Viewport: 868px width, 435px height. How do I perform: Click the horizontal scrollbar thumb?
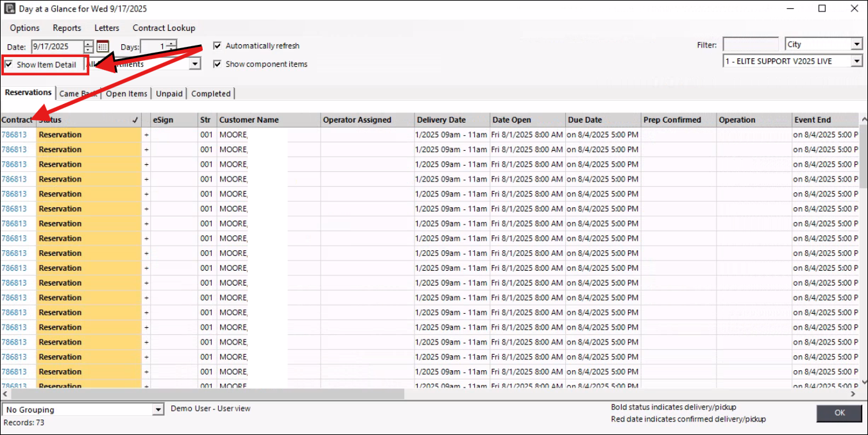point(205,394)
